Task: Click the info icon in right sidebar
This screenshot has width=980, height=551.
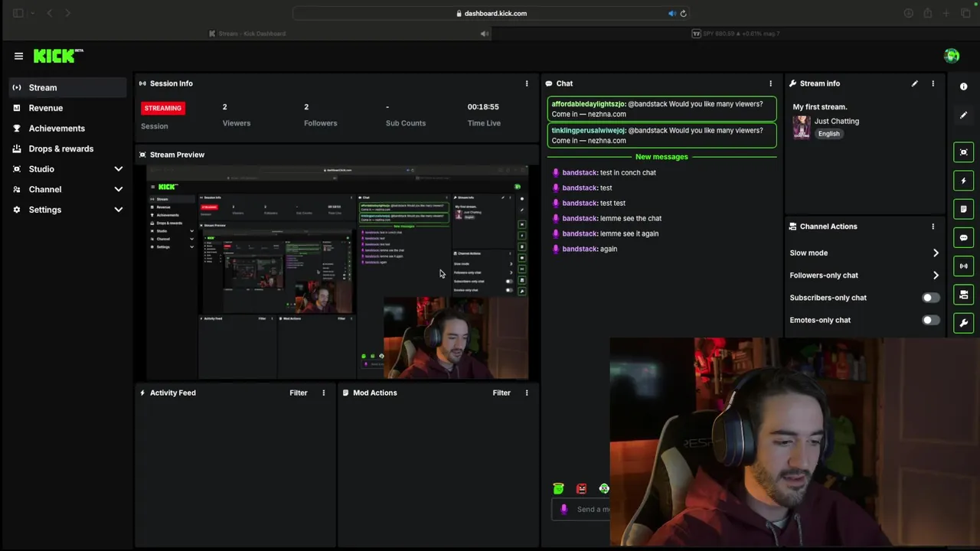Action: point(964,86)
